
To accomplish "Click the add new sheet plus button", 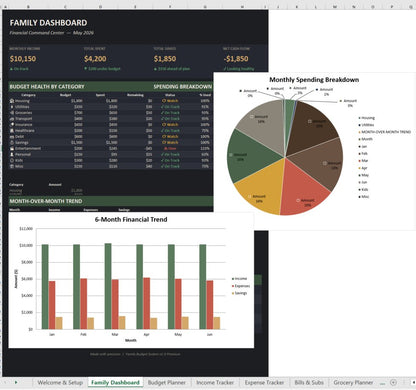I will point(393,382).
